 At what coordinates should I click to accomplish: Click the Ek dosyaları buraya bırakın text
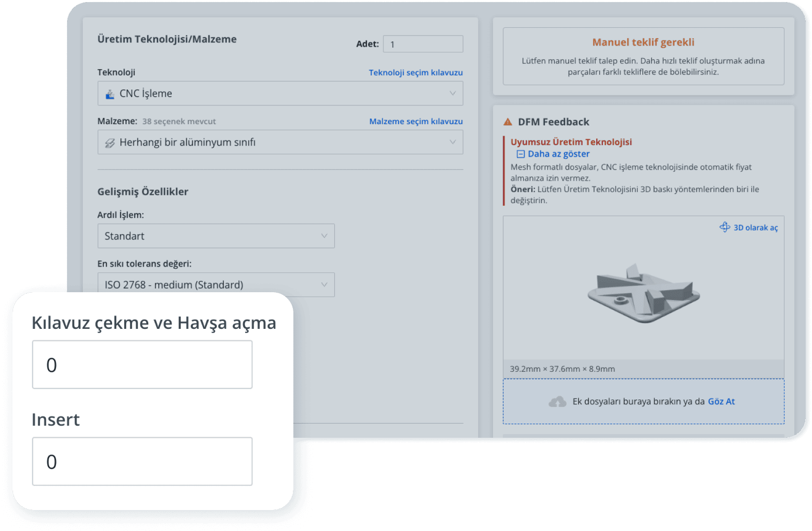point(638,402)
